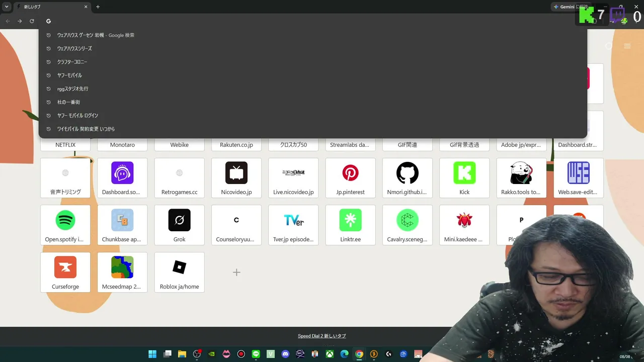Open the Nicovideo.jp speed dial tile
Viewport: 644px width, 362px height.
pos(236,178)
